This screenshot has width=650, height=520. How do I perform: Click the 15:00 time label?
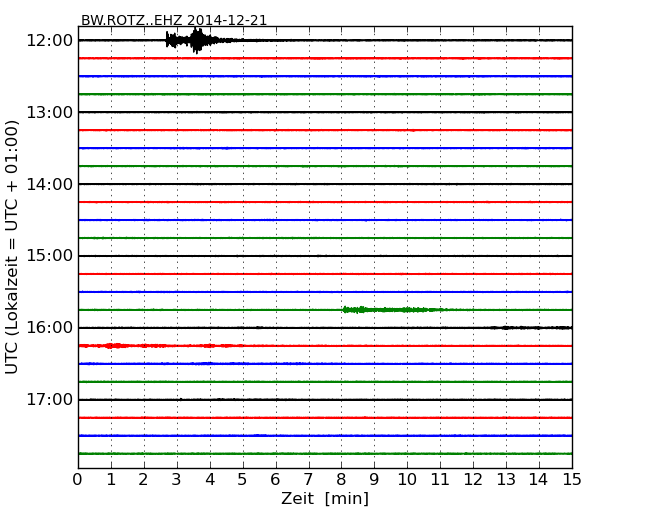49,256
